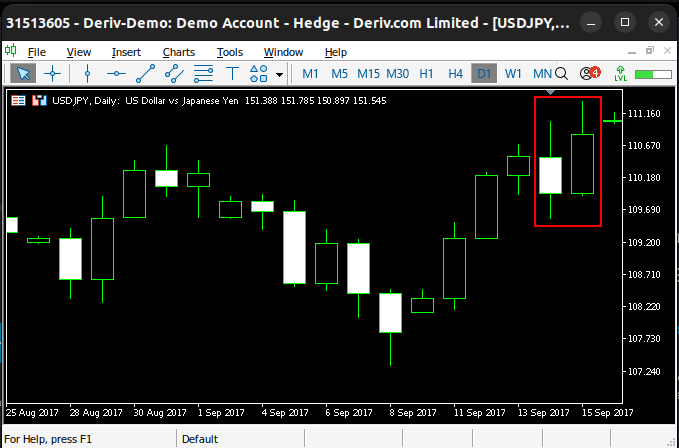
Task: Choose the equidistant channel tool
Action: pyautogui.click(x=174, y=74)
